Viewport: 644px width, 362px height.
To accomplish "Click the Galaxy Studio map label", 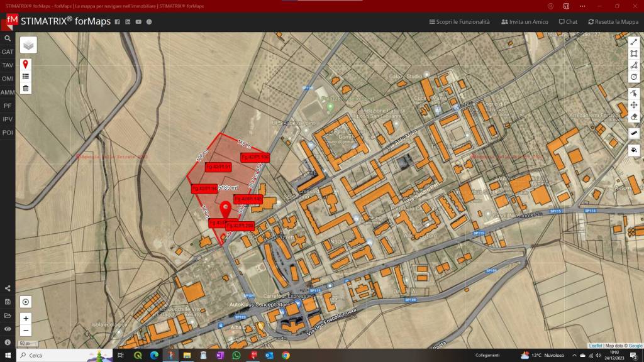I will tap(406, 76).
